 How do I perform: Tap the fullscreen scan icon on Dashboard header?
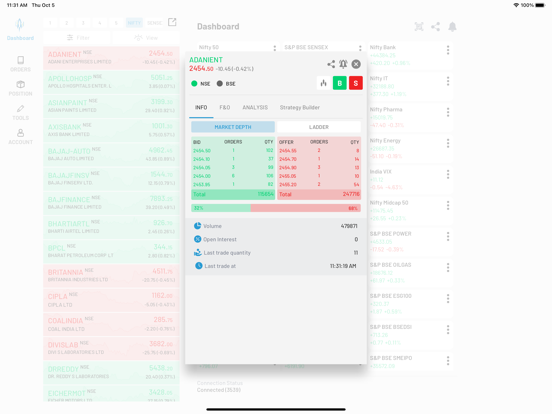point(419,27)
